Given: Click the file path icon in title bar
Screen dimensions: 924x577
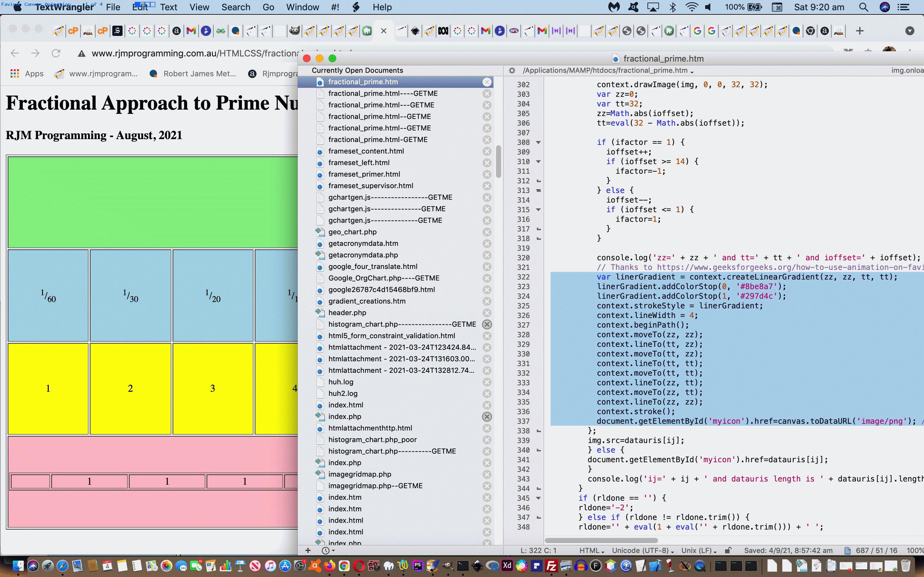Looking at the screenshot, I should pos(615,58).
